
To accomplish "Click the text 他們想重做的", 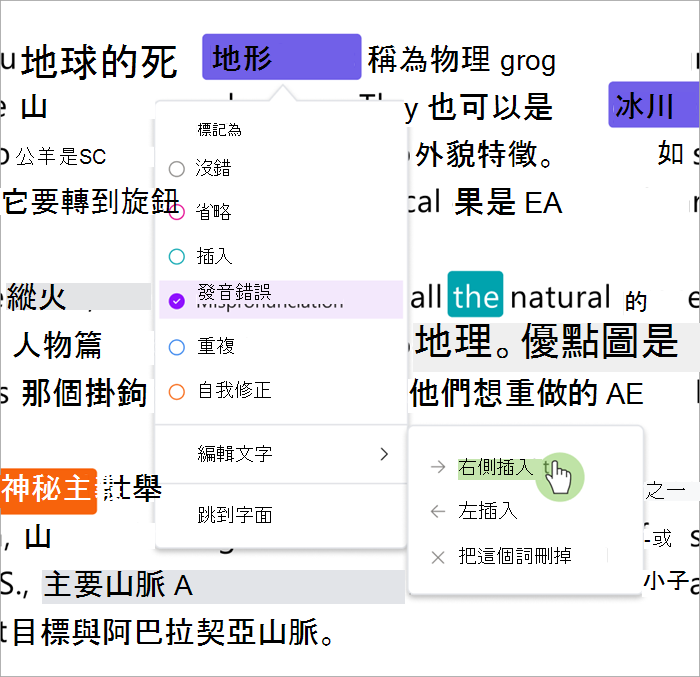I will [505, 393].
